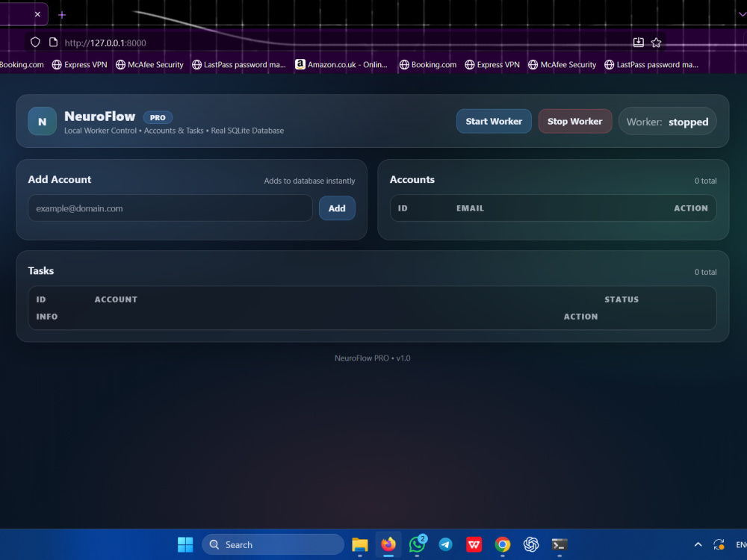Focus the example@domain.com email input
The image size is (747, 560).
170,208
